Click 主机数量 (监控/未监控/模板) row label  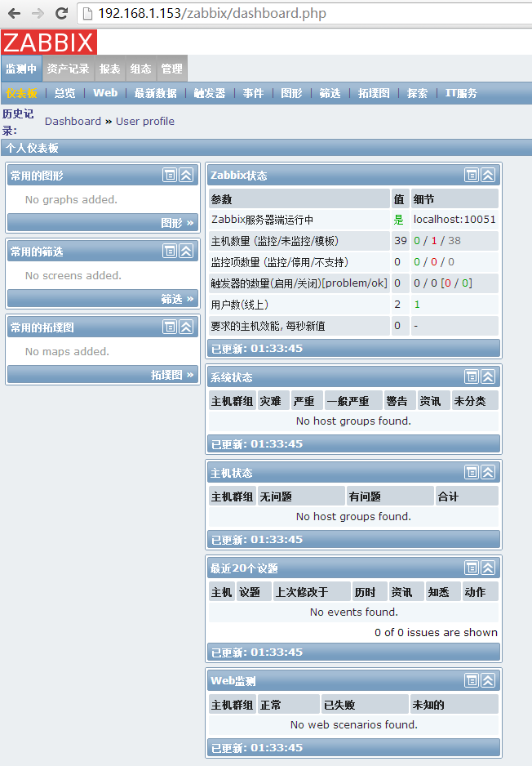point(275,241)
